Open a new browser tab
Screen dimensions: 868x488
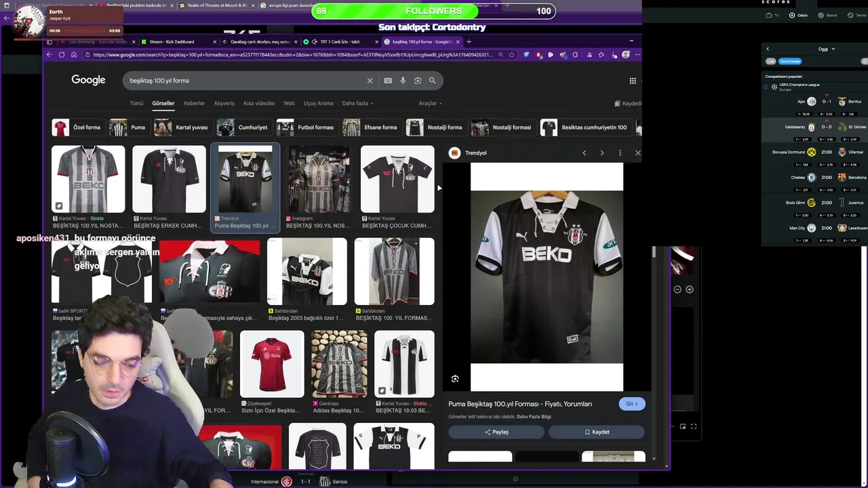(x=469, y=41)
